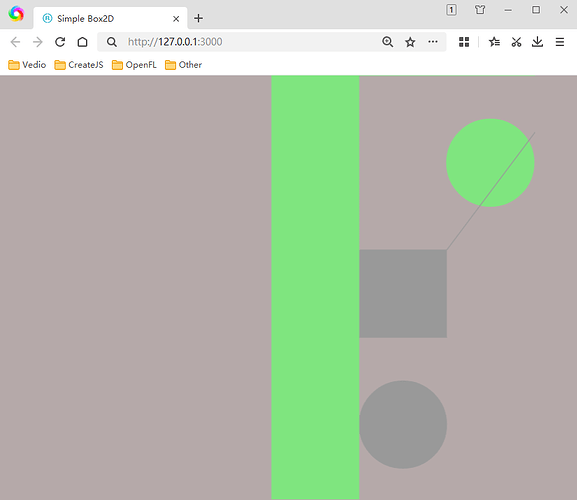Open the downloads icon
Image resolution: width=577 pixels, height=500 pixels.
pyautogui.click(x=537, y=42)
